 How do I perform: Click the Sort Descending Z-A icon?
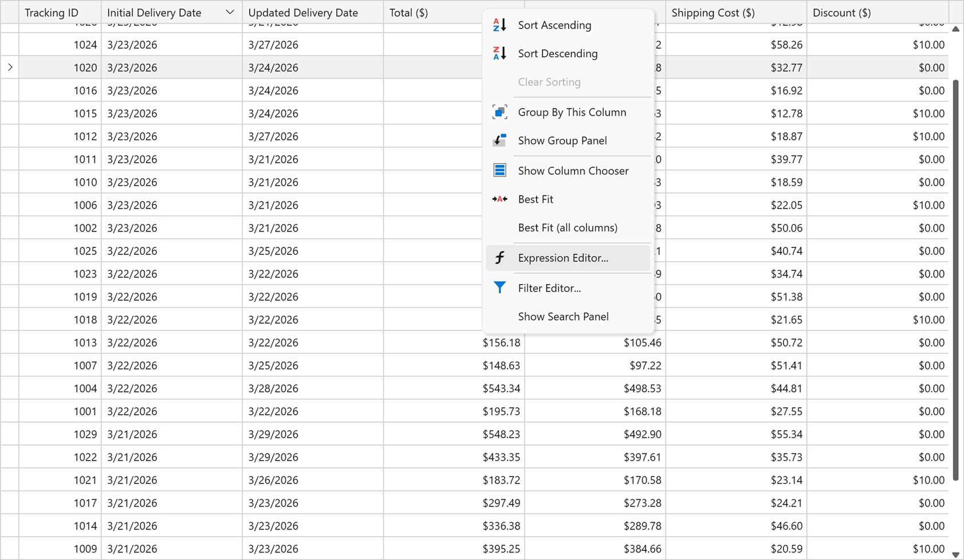499,53
